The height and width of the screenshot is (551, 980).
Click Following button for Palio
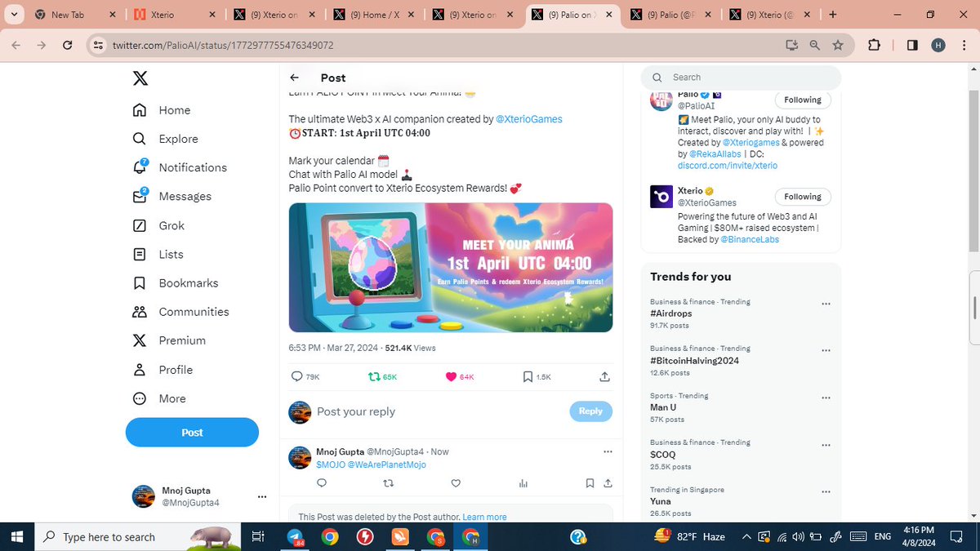(x=803, y=100)
